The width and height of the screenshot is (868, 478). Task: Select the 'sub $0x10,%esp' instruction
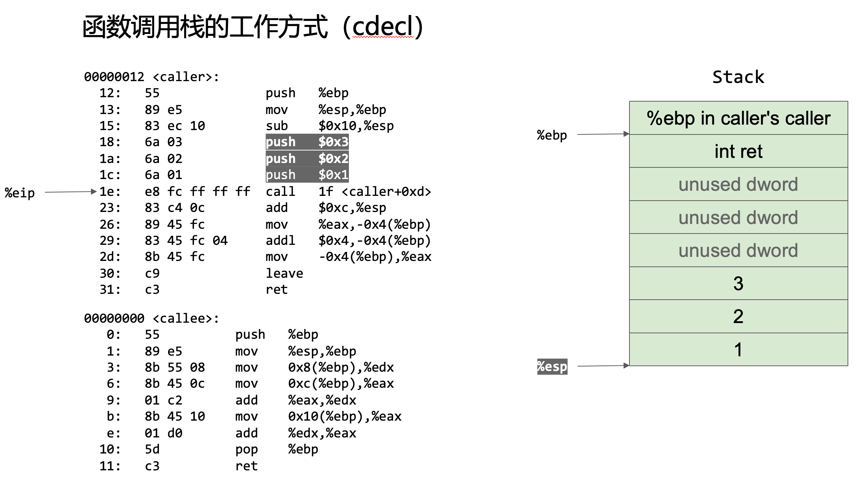point(330,126)
